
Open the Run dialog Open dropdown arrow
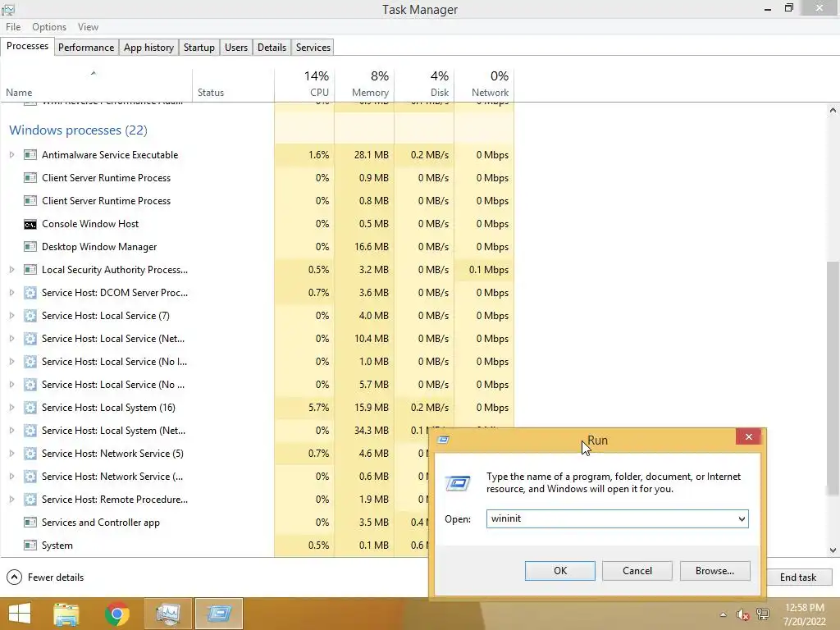pyautogui.click(x=742, y=518)
